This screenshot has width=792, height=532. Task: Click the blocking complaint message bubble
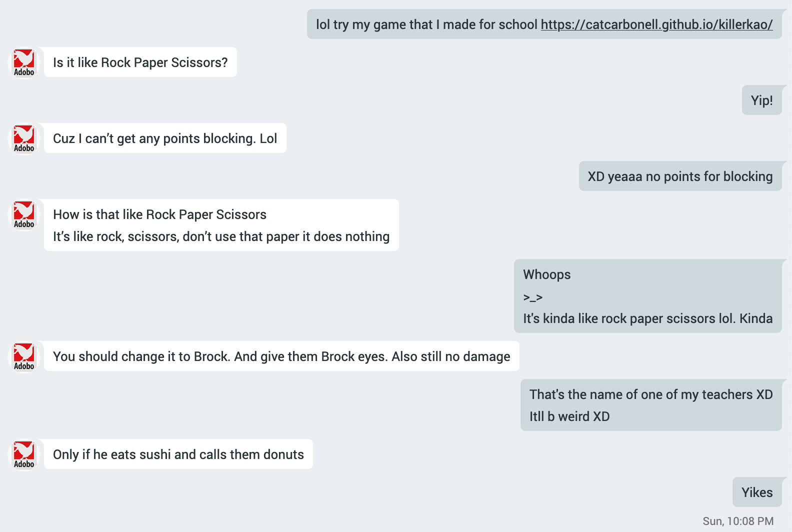click(x=165, y=138)
